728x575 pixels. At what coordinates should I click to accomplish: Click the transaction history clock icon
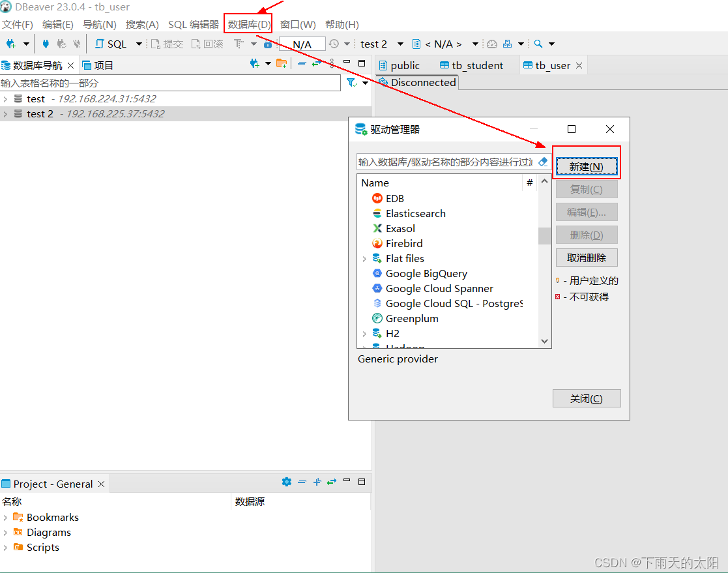tap(334, 44)
